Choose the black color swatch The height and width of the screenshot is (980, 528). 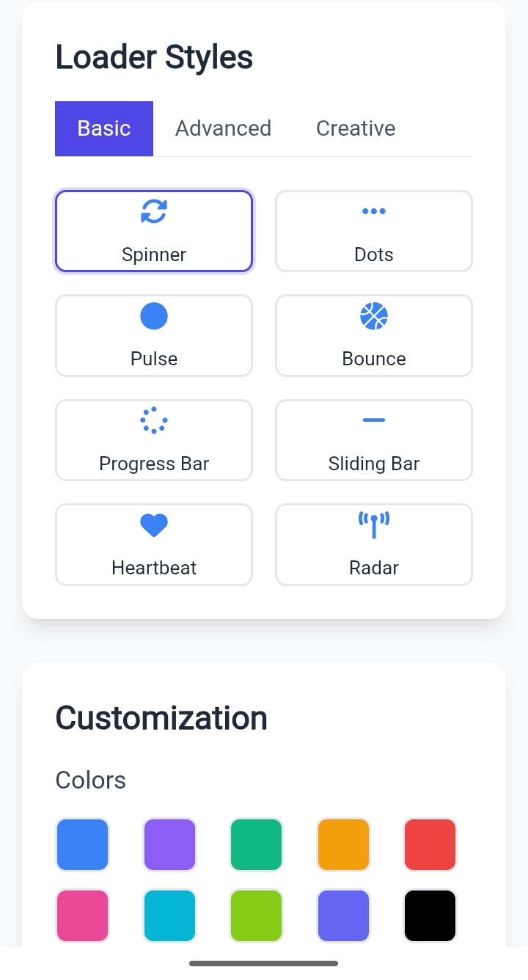click(x=430, y=915)
